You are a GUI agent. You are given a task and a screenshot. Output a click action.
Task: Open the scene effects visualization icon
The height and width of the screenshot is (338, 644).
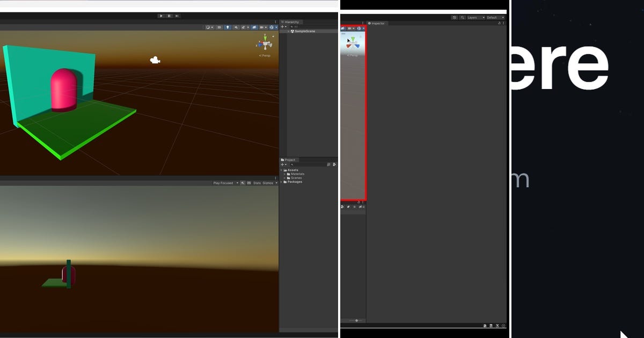tap(243, 27)
